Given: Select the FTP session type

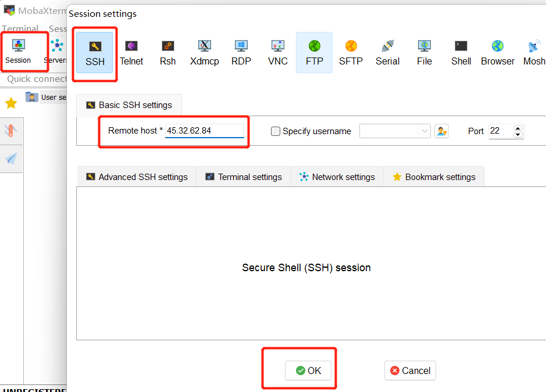Looking at the screenshot, I should pyautogui.click(x=314, y=53).
